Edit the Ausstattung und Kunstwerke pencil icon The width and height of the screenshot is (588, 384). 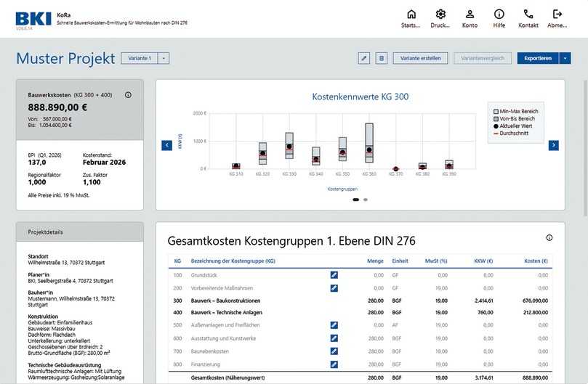pos(334,338)
